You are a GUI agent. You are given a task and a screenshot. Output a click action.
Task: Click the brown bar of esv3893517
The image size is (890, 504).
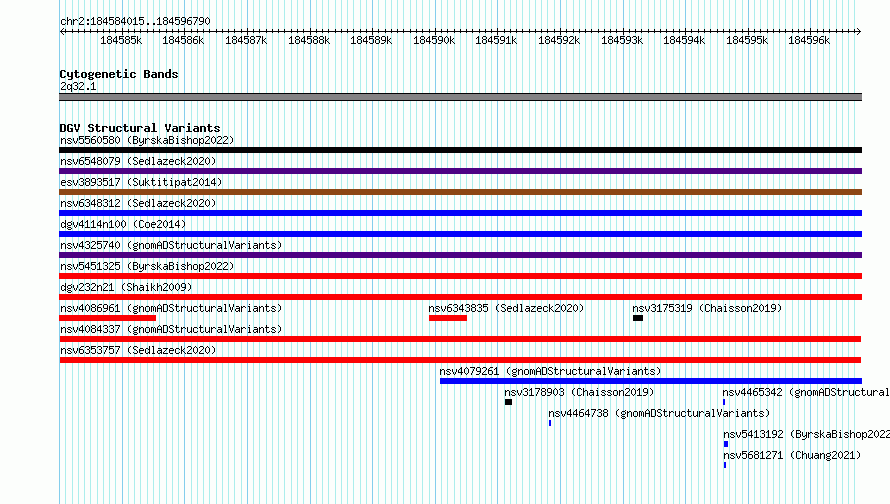(x=460, y=192)
